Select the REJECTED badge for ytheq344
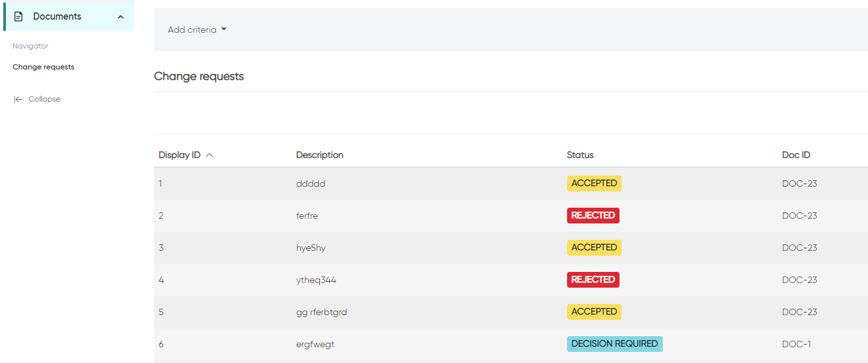Viewport: 868px width, 363px height. click(x=593, y=280)
